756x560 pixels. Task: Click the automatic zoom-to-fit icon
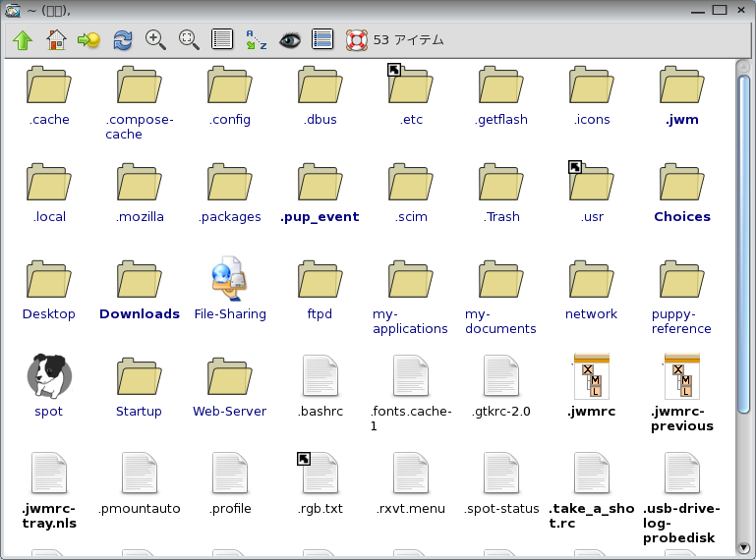point(189,40)
